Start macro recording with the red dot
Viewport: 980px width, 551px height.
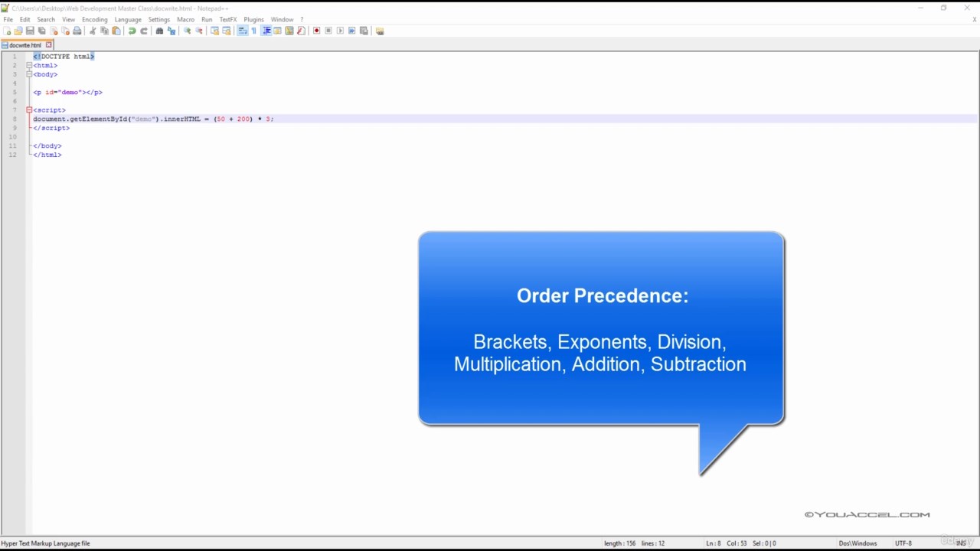point(316,31)
